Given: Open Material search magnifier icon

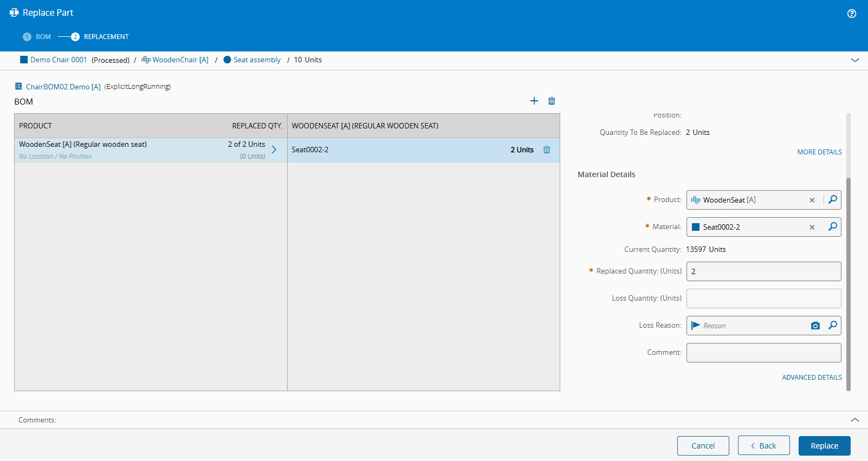Looking at the screenshot, I should [833, 227].
